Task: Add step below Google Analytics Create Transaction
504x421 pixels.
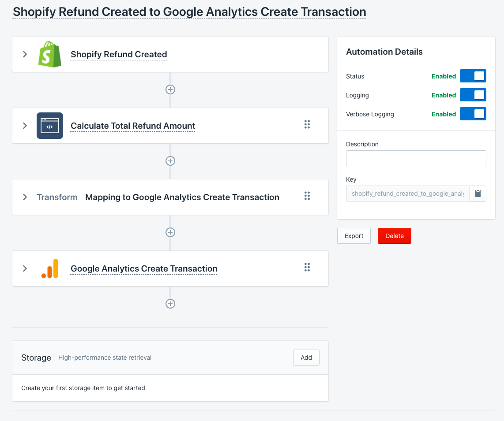Action: (x=170, y=304)
